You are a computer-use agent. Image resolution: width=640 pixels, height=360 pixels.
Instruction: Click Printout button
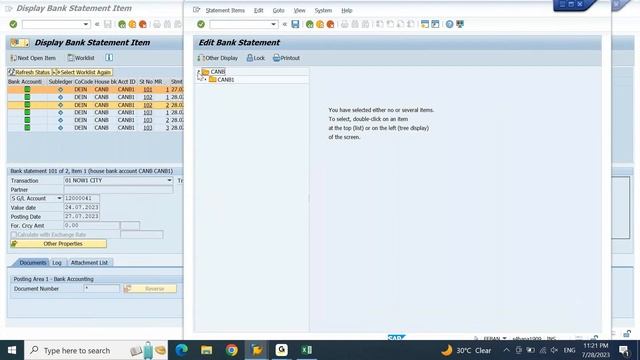pyautogui.click(x=286, y=58)
